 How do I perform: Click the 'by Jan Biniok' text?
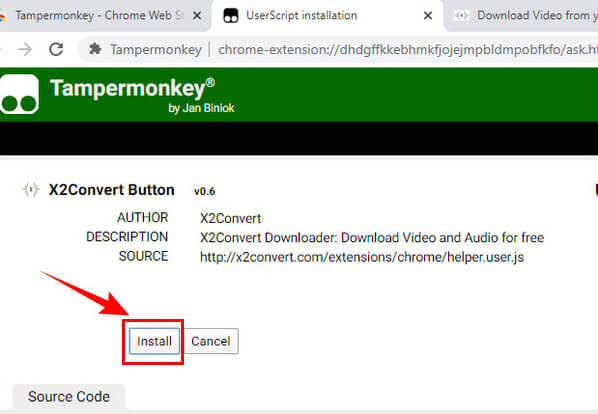click(201, 108)
